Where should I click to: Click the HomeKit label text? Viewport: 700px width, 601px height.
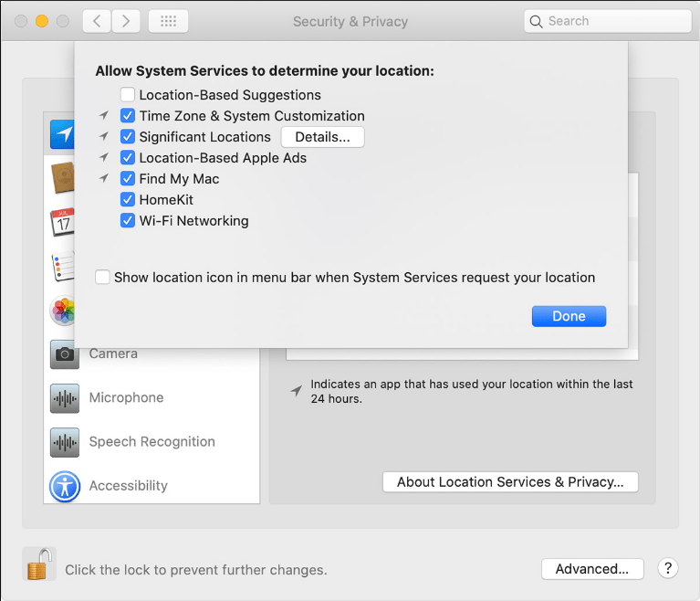pos(166,200)
